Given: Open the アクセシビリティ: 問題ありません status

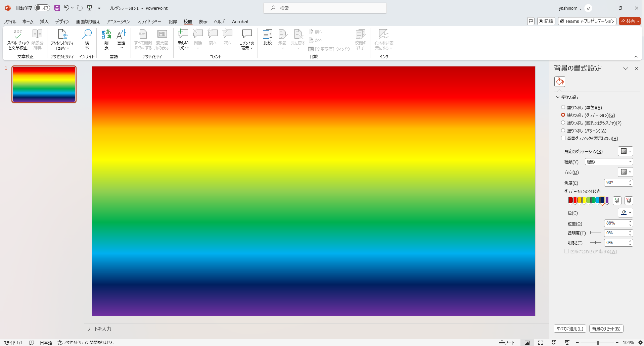Looking at the screenshot, I should point(86,343).
